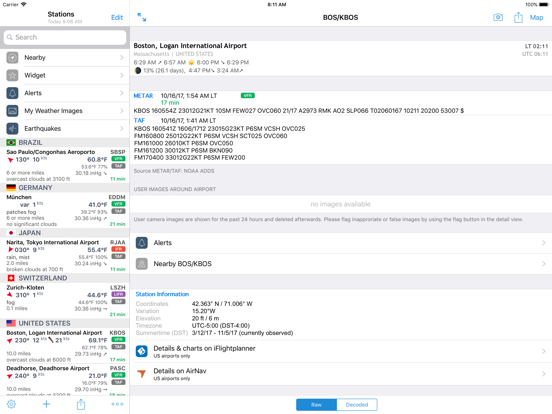
Task: Tap the METAR label link
Action: pyautogui.click(x=143, y=96)
